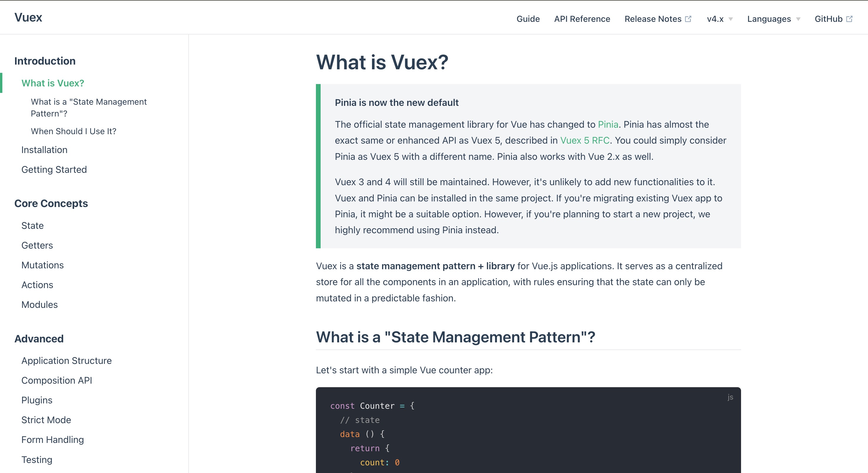Screen dimensions: 868x473
Task: Open Strict Mode sidebar item
Action: tap(46, 420)
